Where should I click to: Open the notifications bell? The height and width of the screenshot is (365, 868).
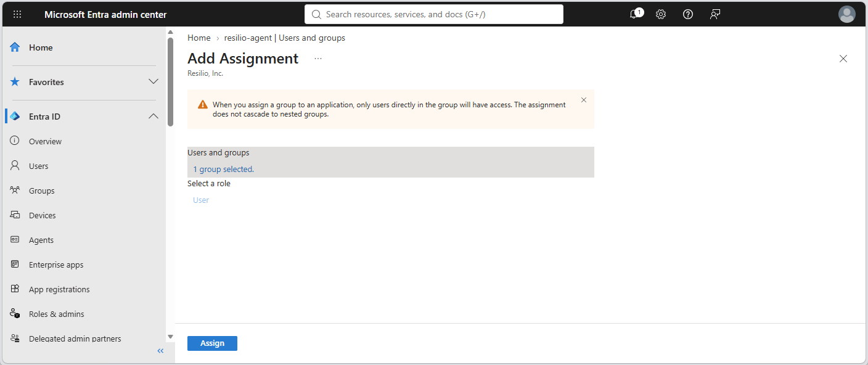(635, 14)
